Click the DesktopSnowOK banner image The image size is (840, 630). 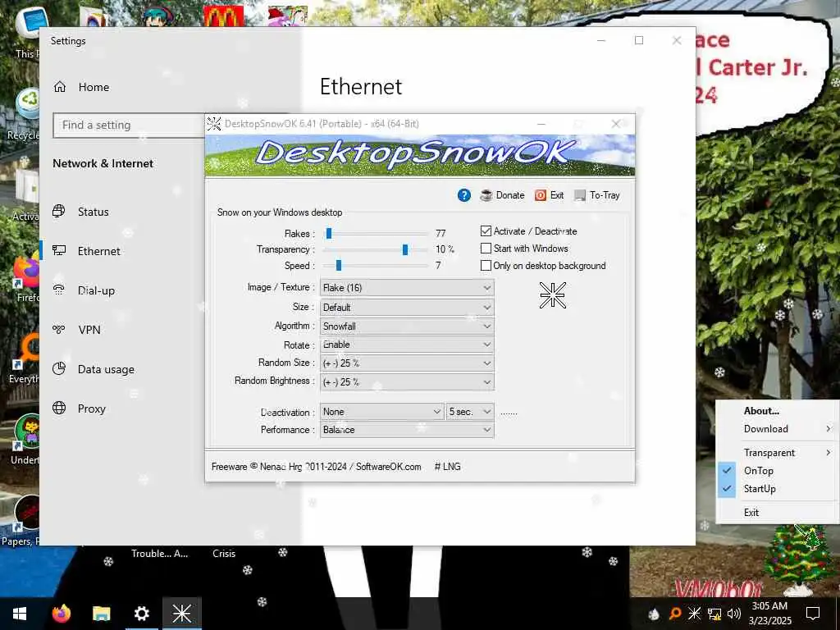pos(420,155)
